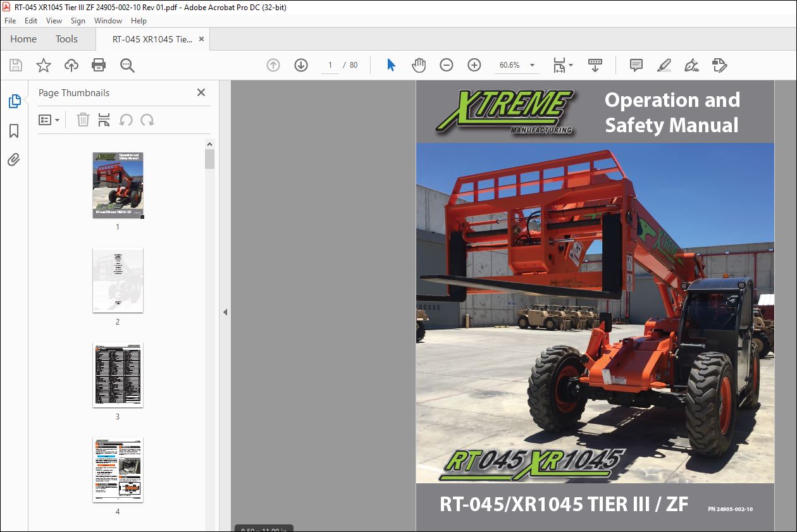Open the Help menu
This screenshot has width=797, height=532.
[x=139, y=21]
